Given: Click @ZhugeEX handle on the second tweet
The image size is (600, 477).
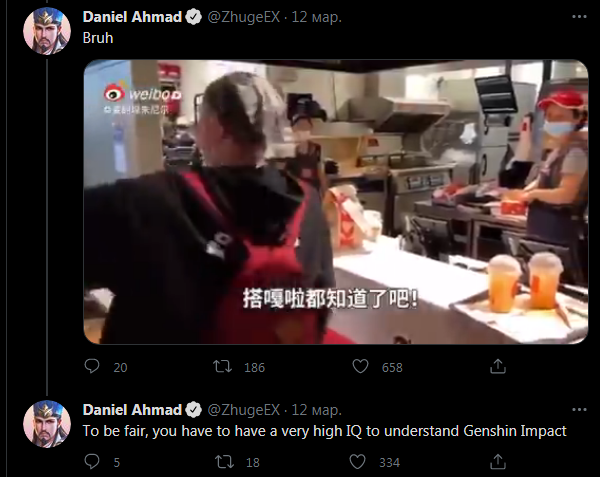Looking at the screenshot, I should click(244, 410).
